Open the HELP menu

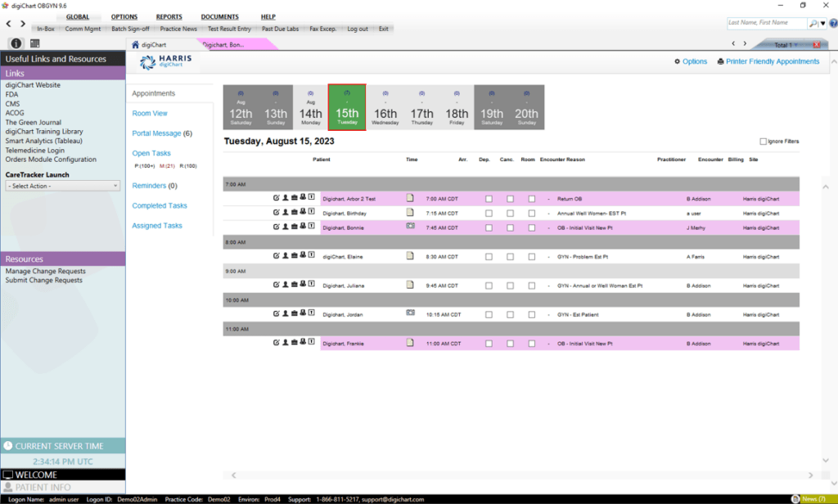point(268,17)
